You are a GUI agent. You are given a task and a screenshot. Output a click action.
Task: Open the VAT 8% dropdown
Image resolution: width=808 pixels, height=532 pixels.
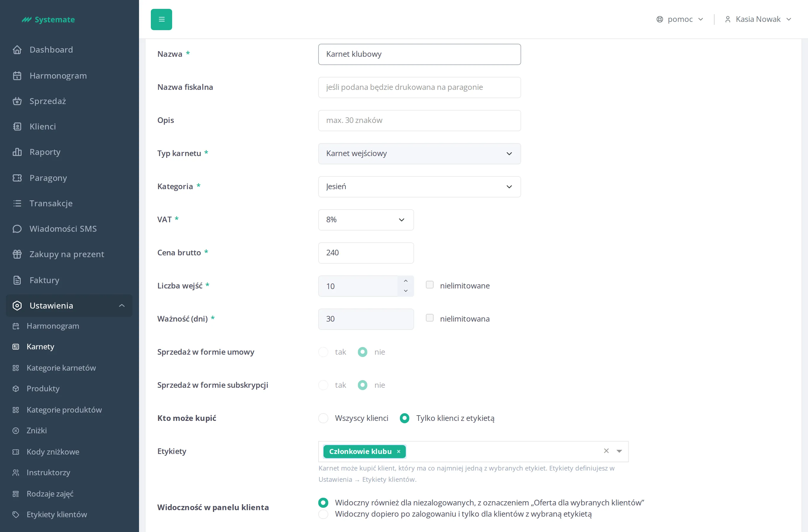[366, 220]
